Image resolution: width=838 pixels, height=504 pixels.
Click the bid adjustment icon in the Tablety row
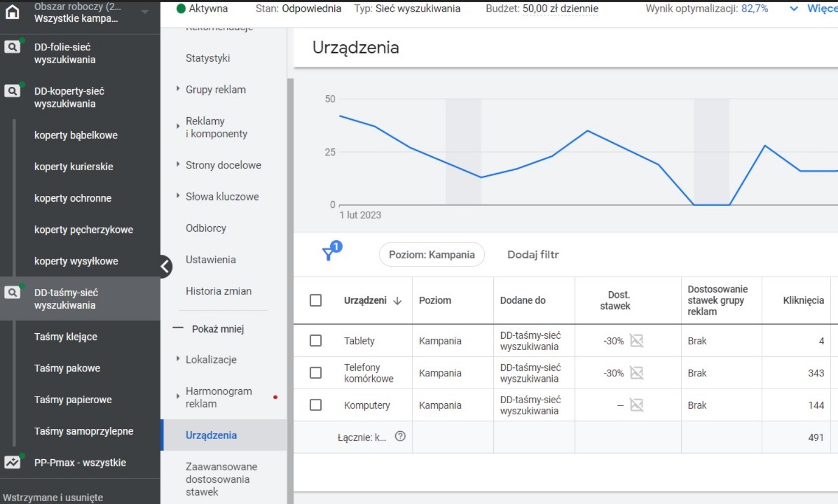pos(636,340)
